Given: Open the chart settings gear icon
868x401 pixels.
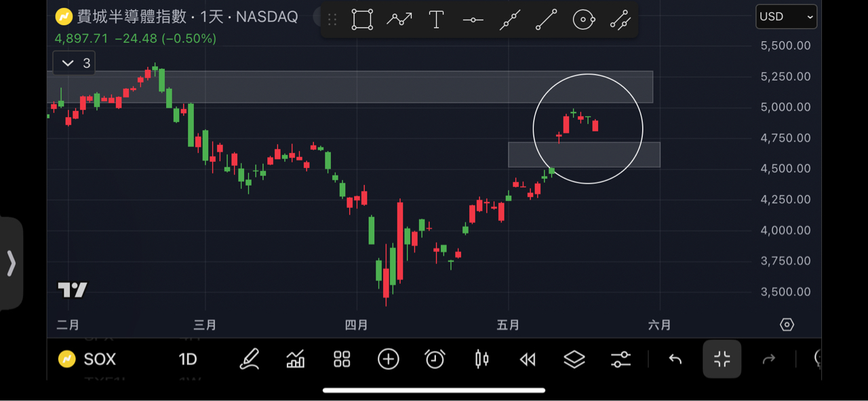Looking at the screenshot, I should (787, 325).
